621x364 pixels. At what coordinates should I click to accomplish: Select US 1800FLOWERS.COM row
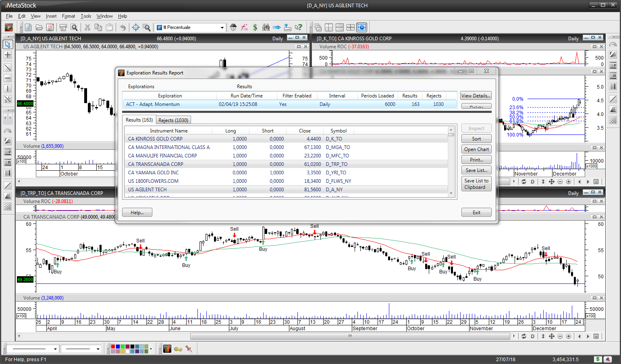coord(286,181)
